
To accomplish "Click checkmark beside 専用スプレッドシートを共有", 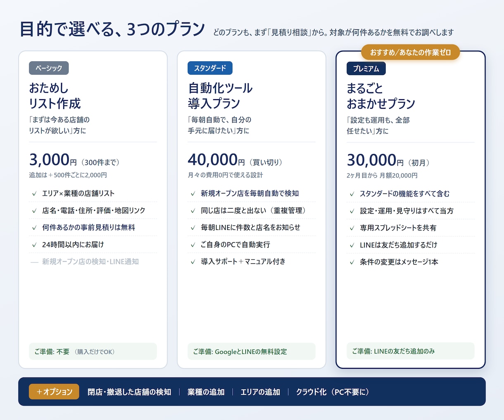I will (x=352, y=228).
